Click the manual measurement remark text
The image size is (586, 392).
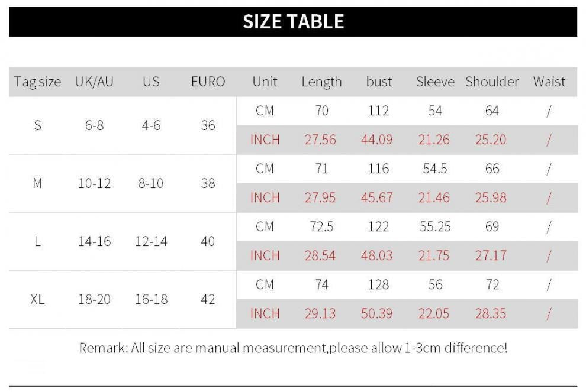(293, 348)
